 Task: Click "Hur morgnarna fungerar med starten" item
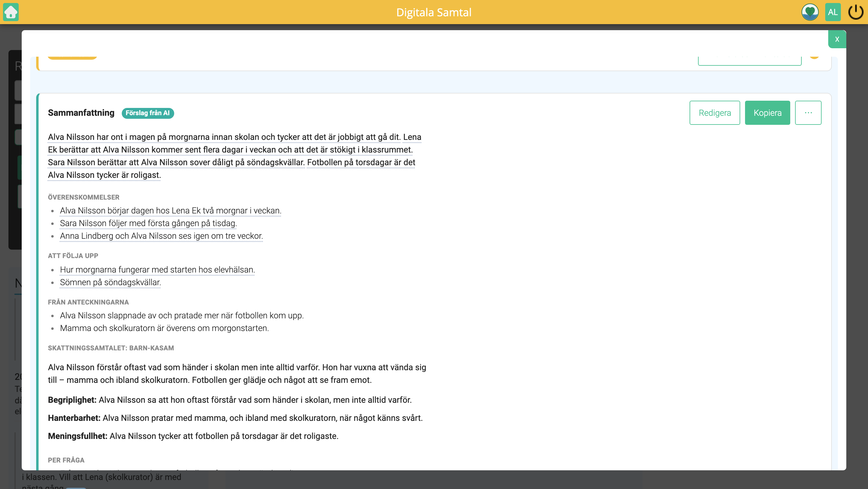tap(157, 270)
